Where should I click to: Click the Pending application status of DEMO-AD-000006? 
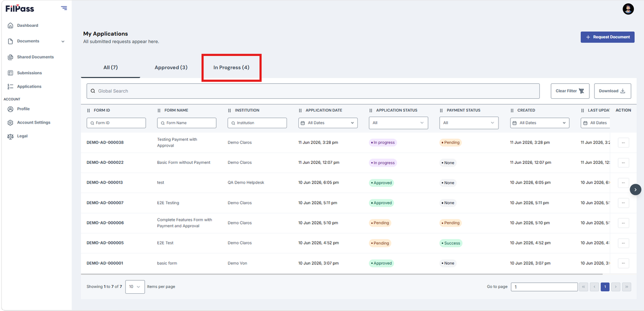(380, 223)
